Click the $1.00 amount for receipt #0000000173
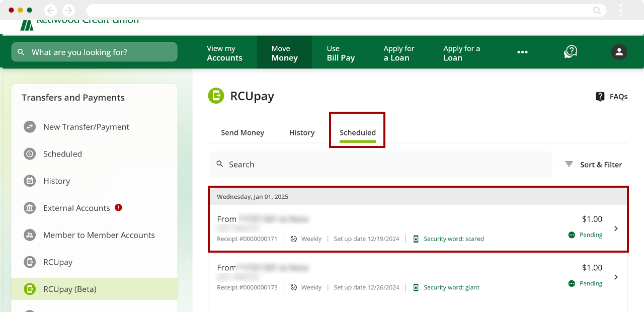 [592, 268]
